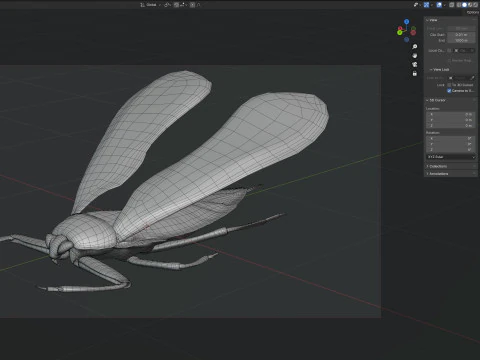Click the clip End value field
Screen dimensions: 480x360
pos(461,40)
